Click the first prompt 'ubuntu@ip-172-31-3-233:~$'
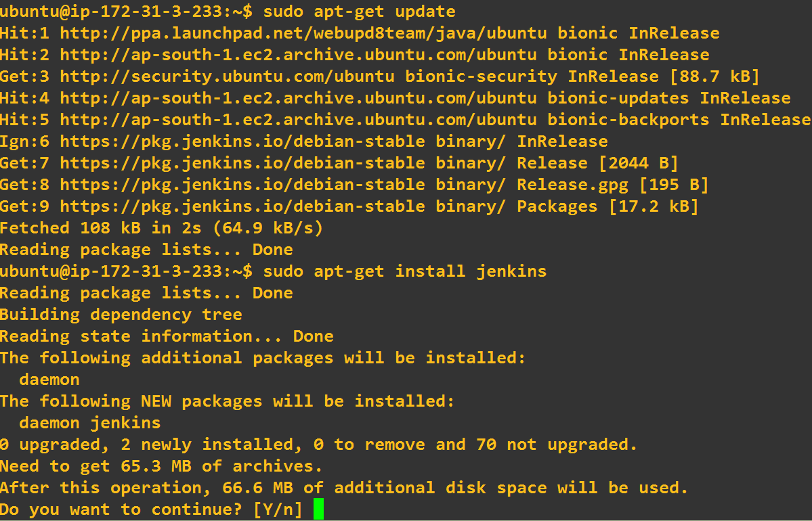Image resolution: width=812 pixels, height=521 pixels. 127,11
